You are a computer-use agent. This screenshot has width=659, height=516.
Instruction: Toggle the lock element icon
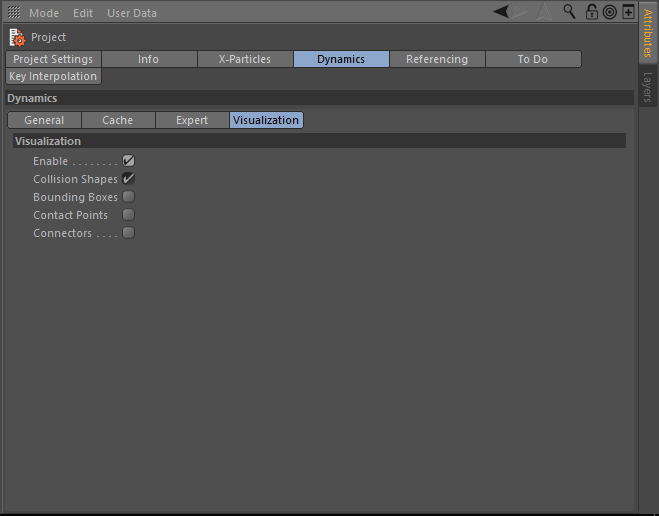pyautogui.click(x=591, y=11)
